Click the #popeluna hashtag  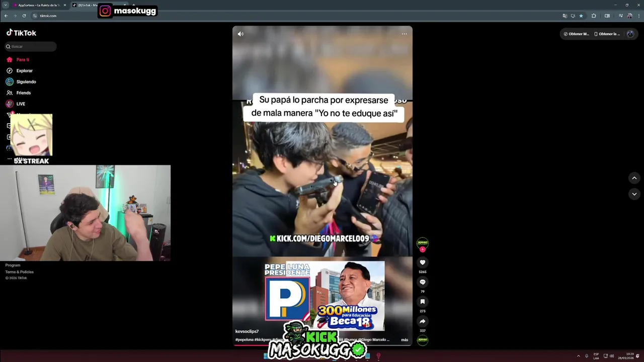(x=244, y=340)
